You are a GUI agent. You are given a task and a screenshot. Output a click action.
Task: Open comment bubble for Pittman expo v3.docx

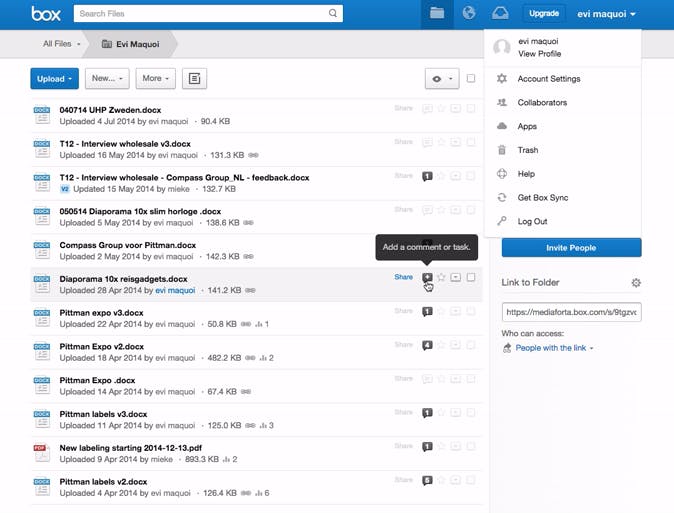427,311
